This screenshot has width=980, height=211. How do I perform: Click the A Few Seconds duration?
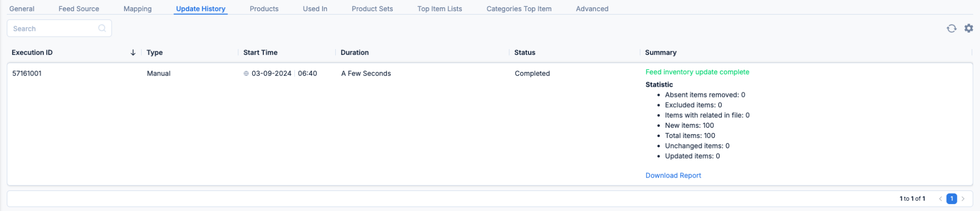pyautogui.click(x=366, y=73)
